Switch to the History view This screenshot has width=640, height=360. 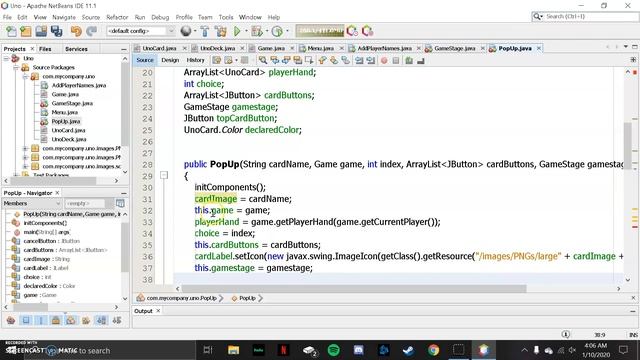196,60
